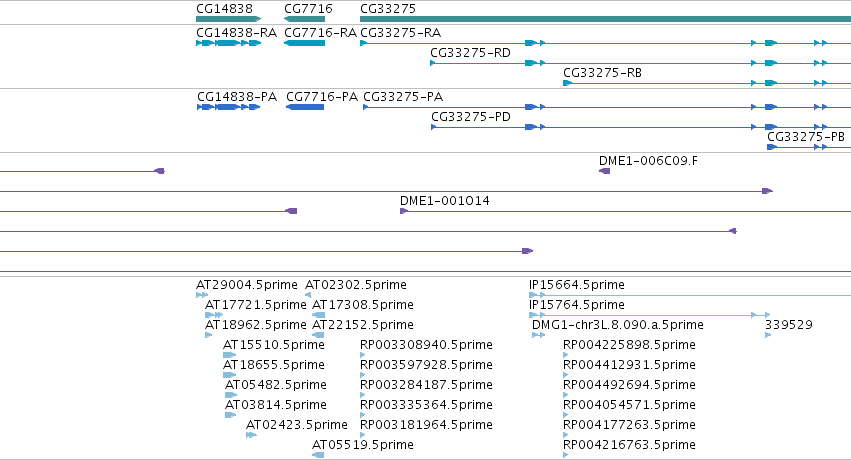
Task: Select the AT15510.5prime EST glyph
Action: click(230, 355)
